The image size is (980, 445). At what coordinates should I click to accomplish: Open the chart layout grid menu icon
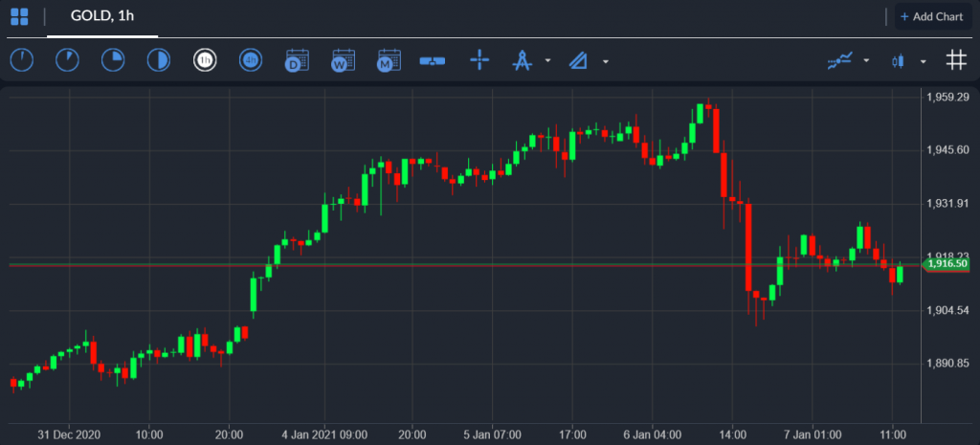[x=19, y=17]
